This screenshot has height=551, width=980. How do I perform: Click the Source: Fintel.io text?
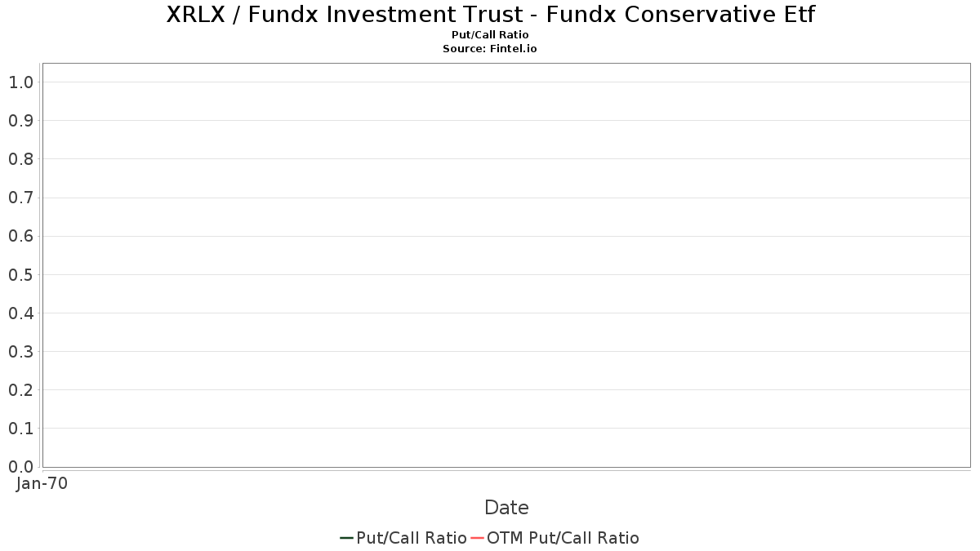pos(490,49)
